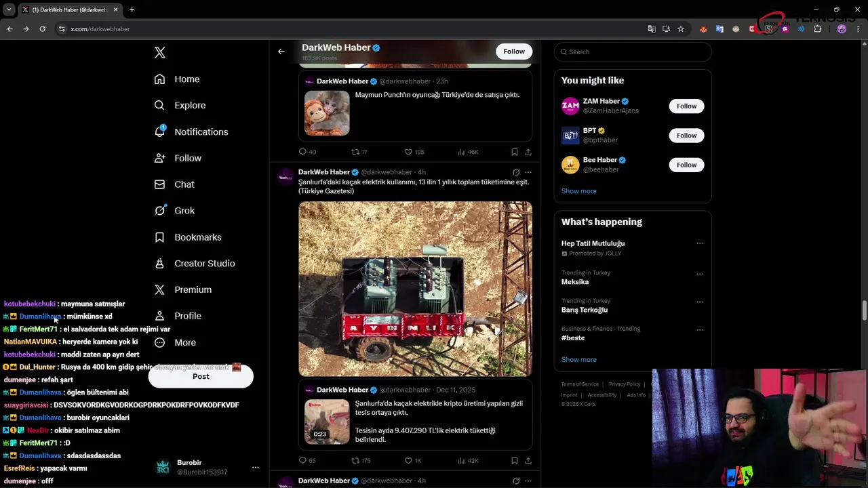Image resolution: width=868 pixels, height=488 pixels.
Task: Follow DarkWeb Haber from the header
Action: tap(514, 52)
